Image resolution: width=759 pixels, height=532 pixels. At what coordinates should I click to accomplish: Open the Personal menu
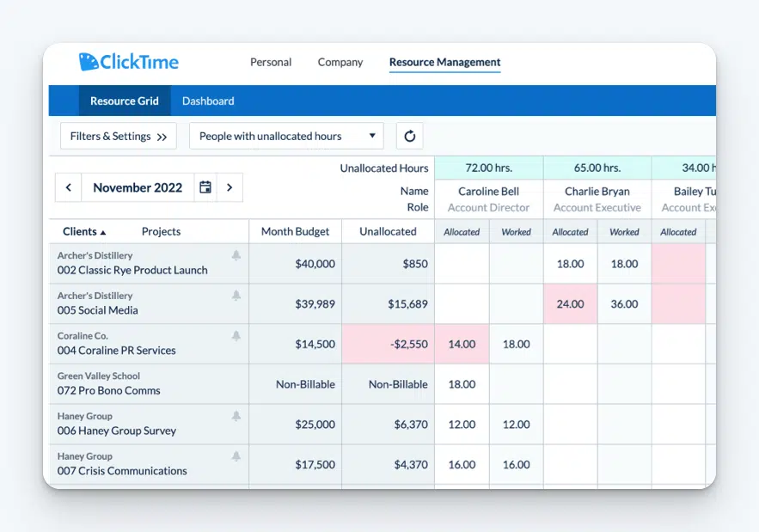[x=271, y=62]
